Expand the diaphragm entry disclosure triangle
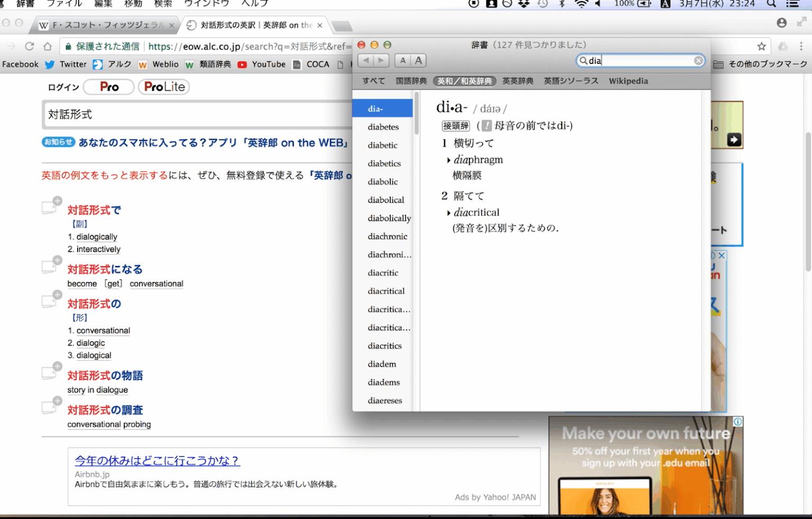The height and width of the screenshot is (519, 812). click(448, 160)
